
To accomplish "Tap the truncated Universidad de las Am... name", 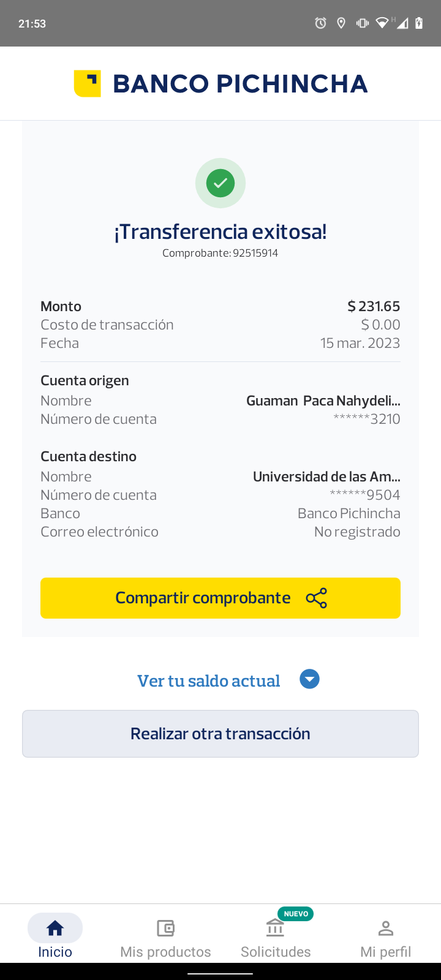I will (326, 477).
